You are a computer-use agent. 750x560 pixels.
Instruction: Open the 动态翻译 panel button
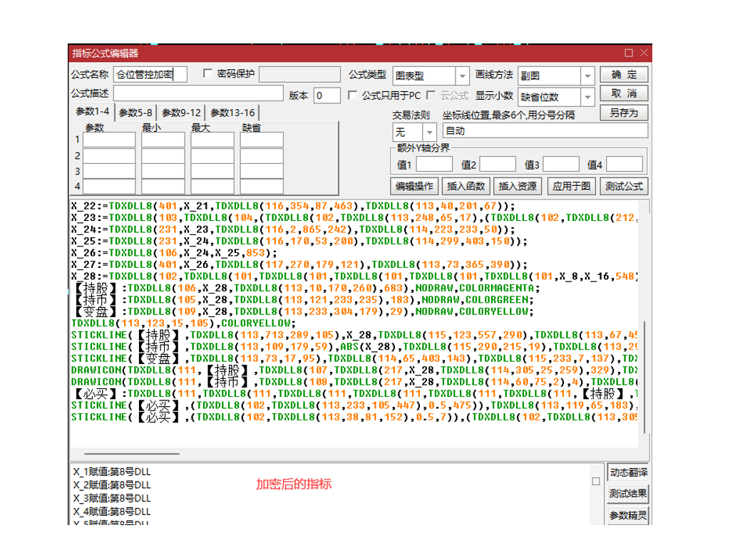[x=628, y=473]
